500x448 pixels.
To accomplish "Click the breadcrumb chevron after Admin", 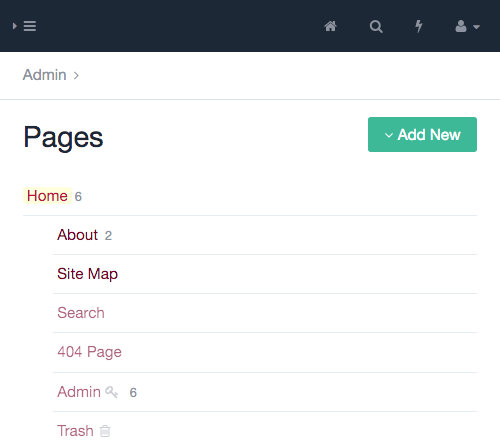I will pyautogui.click(x=76, y=76).
